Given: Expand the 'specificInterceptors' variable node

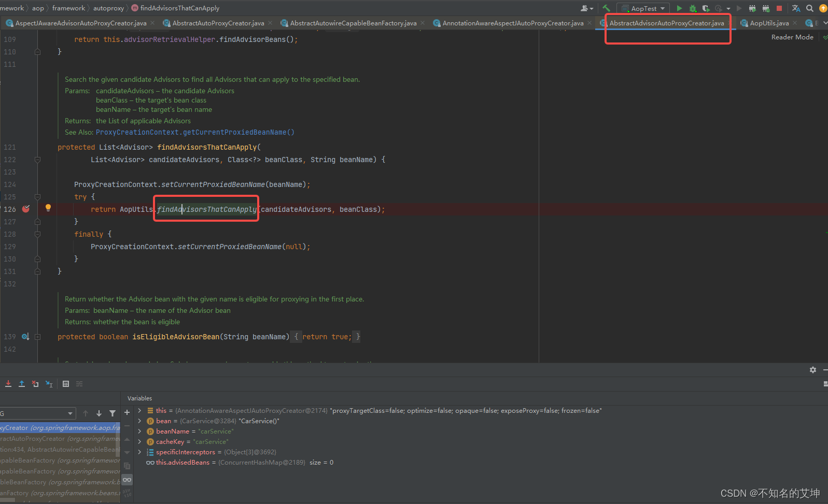Looking at the screenshot, I should tap(139, 452).
